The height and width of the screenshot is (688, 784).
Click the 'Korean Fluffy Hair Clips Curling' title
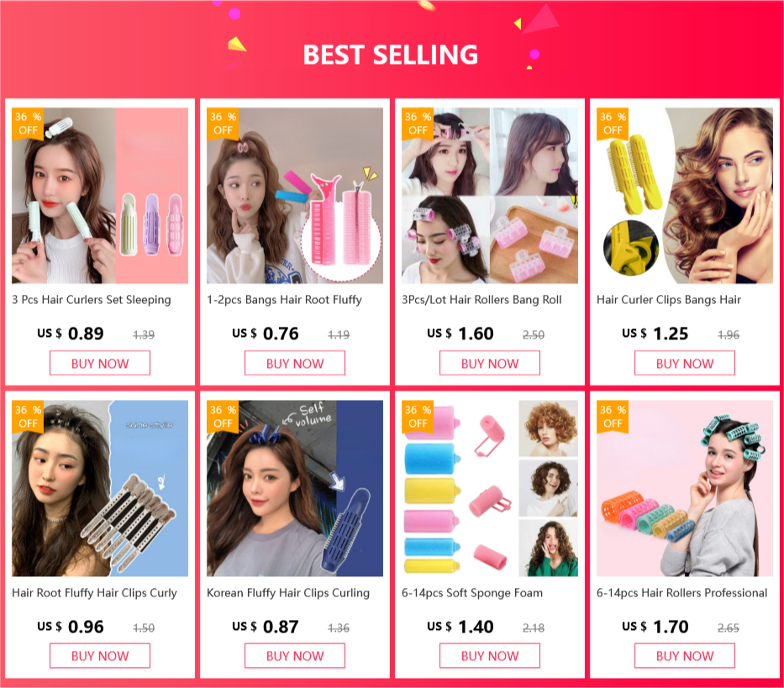[x=288, y=592]
